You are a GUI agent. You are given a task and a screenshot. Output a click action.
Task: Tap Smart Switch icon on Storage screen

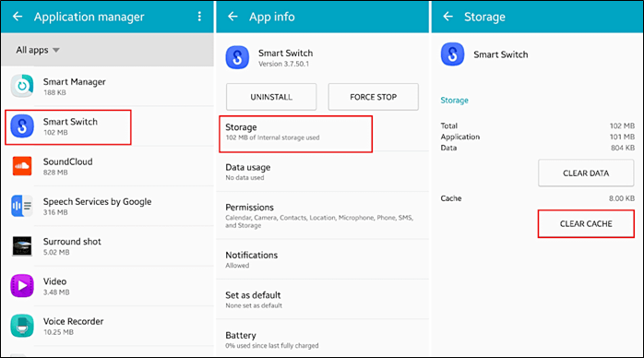(x=452, y=54)
